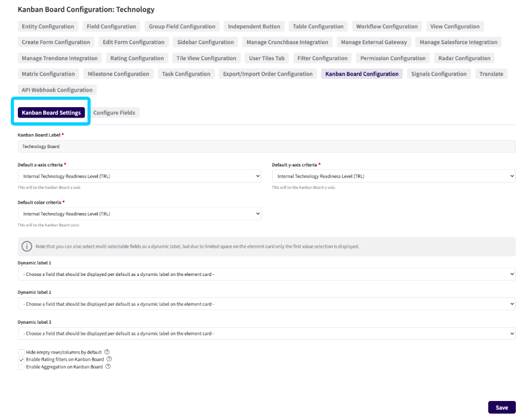Click help icon beside Enable Aggregation option

coord(108,367)
